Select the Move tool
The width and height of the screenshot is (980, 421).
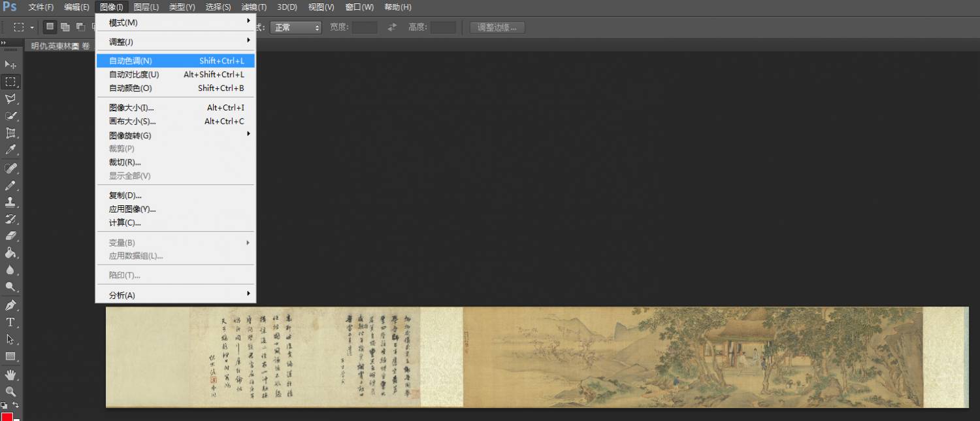coord(10,65)
